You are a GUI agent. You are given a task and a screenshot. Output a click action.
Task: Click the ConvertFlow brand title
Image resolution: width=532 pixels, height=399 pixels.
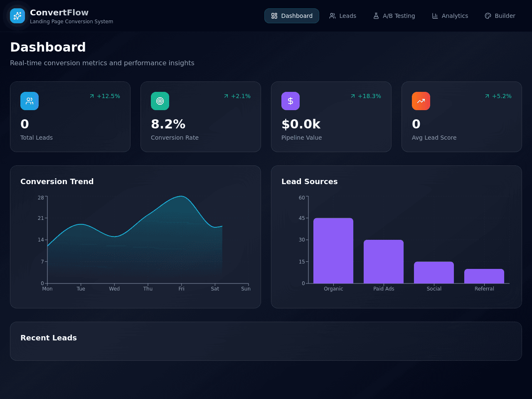59,12
